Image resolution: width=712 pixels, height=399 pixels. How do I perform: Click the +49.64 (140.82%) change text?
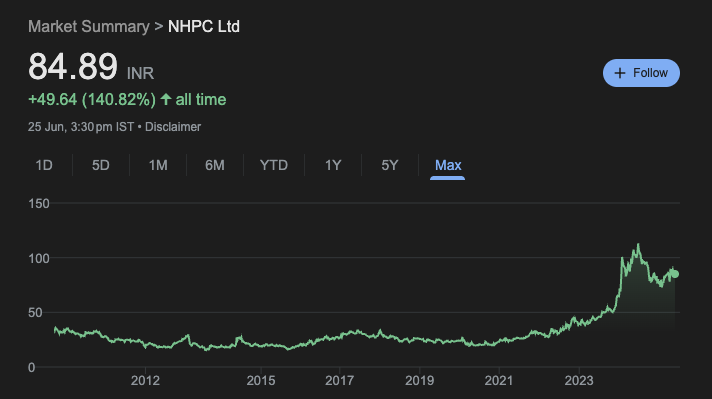click(92, 99)
